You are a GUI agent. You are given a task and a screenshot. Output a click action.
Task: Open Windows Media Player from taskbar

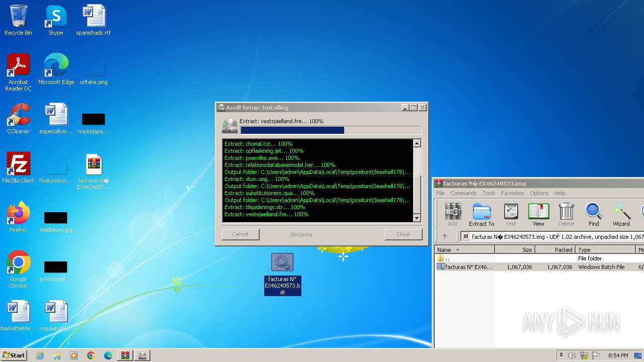tap(74, 355)
